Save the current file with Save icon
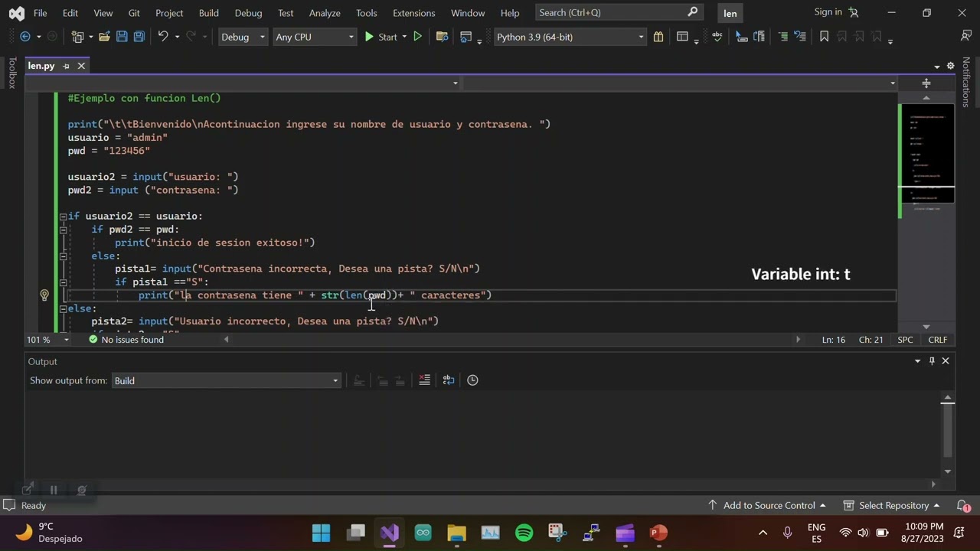 (122, 37)
